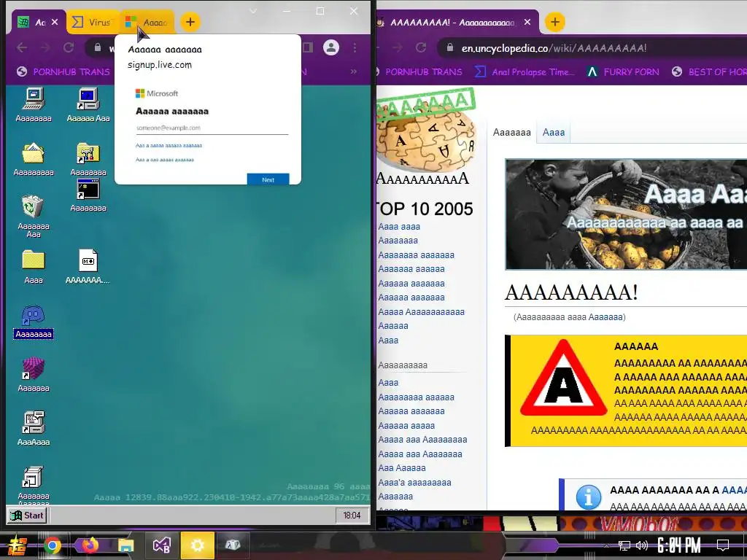Click the en.uncyclopedia.co address bar
The image size is (747, 560).
coord(591,47)
